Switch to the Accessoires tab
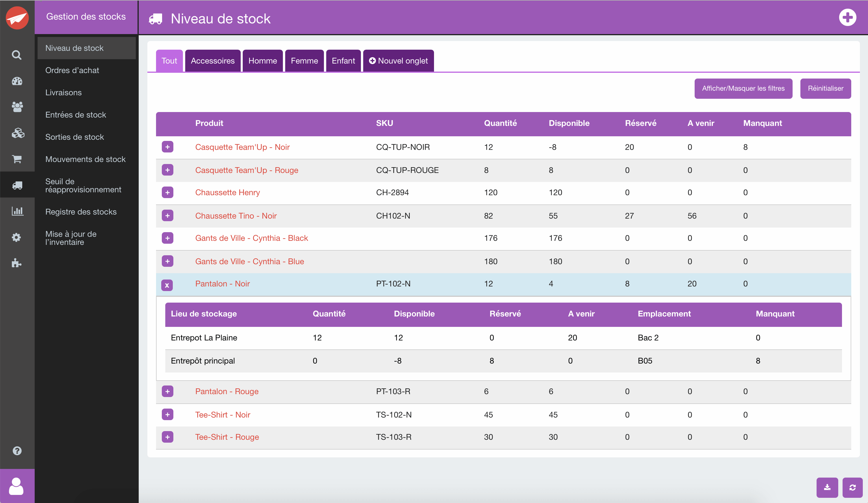Viewport: 868px width, 503px height. (x=213, y=61)
